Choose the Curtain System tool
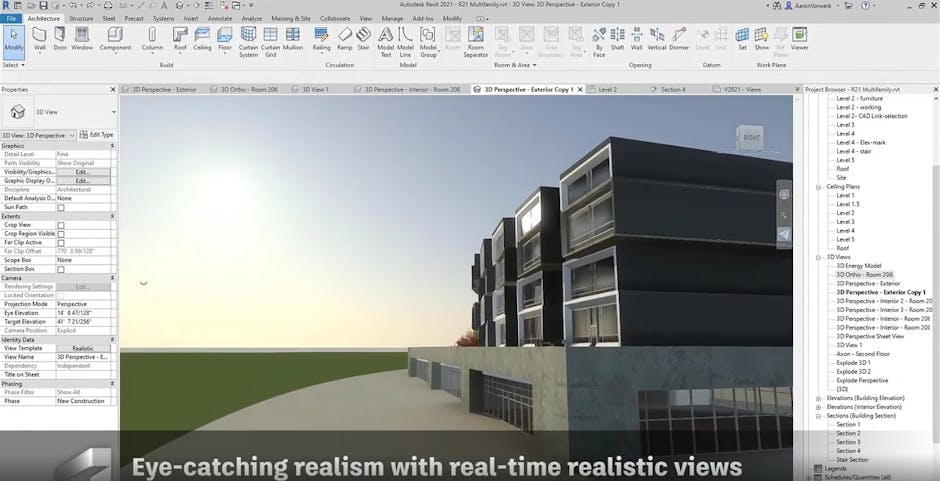 click(248, 42)
